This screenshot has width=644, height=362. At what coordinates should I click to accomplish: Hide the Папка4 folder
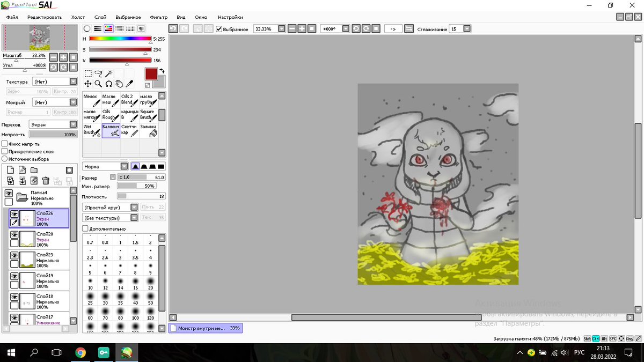(x=9, y=194)
